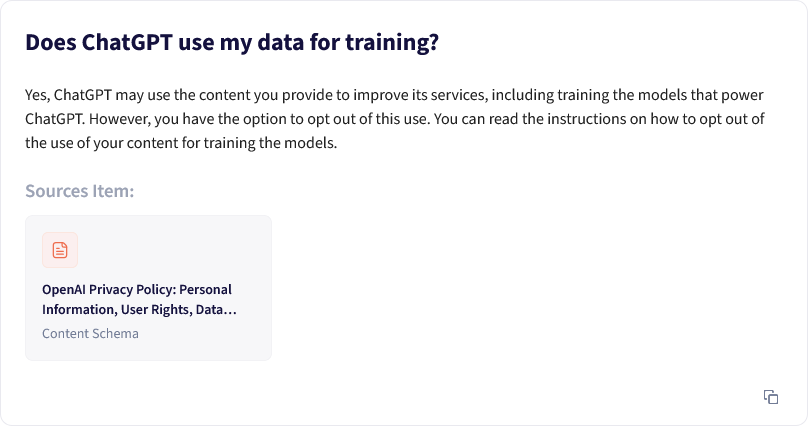Copy the answer with the copy icon
The image size is (808, 426).
[x=771, y=397]
